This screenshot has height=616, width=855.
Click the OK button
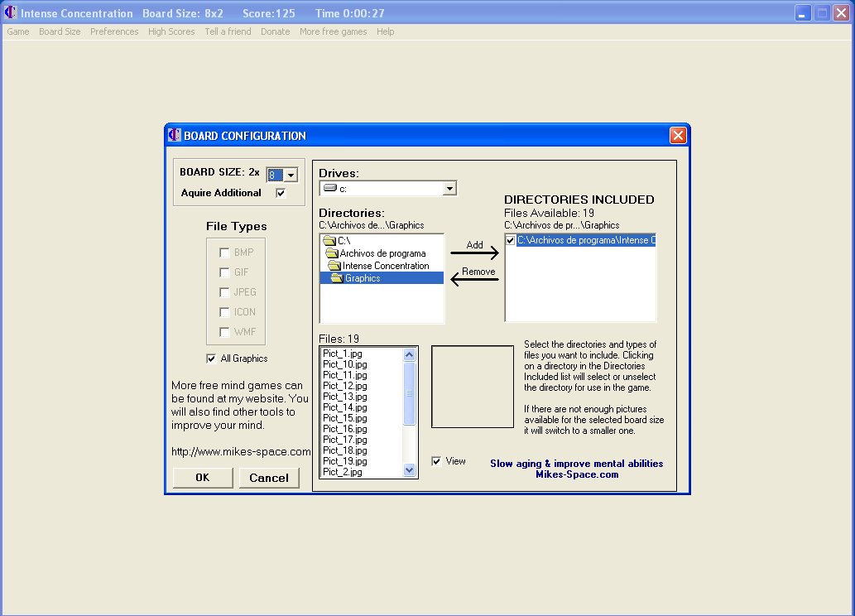tap(203, 478)
